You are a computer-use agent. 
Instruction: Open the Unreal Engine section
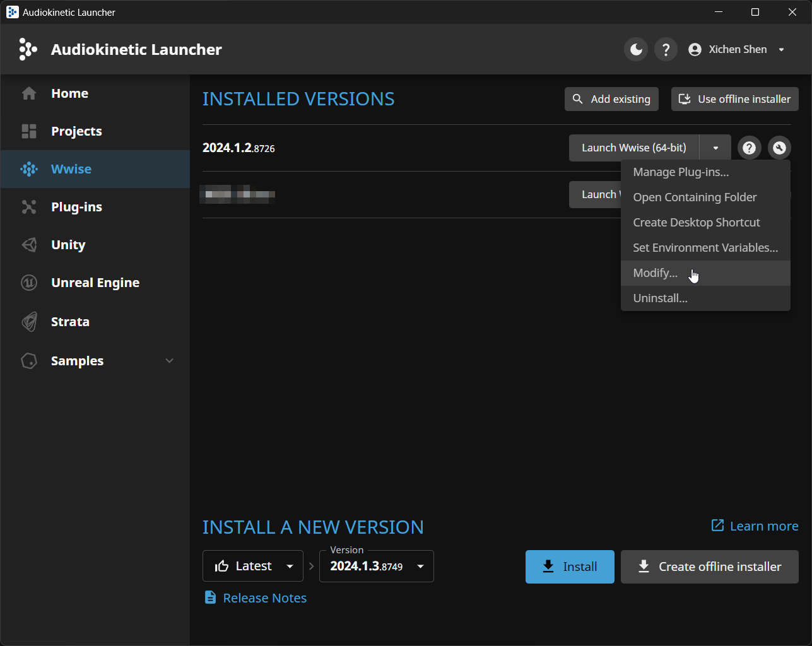pos(95,283)
